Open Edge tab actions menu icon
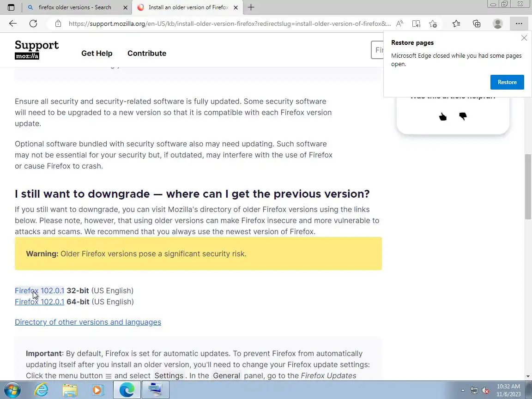The height and width of the screenshot is (399, 532). pos(11,7)
